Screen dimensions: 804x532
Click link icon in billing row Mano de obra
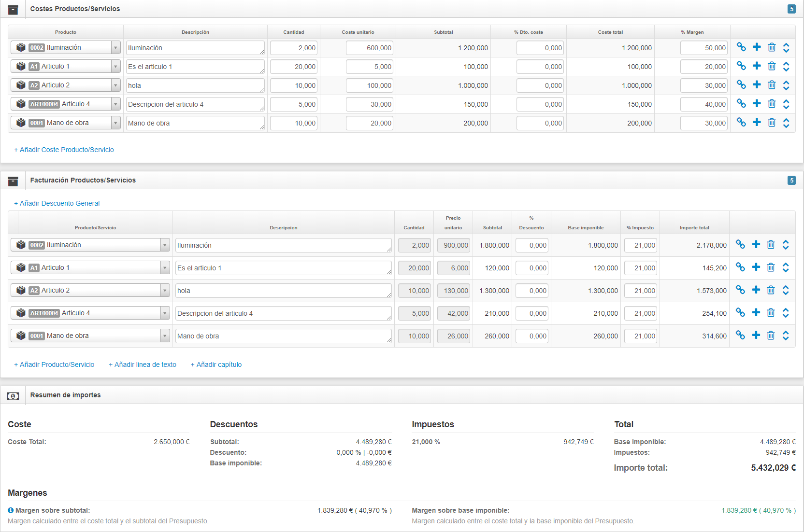(x=740, y=336)
